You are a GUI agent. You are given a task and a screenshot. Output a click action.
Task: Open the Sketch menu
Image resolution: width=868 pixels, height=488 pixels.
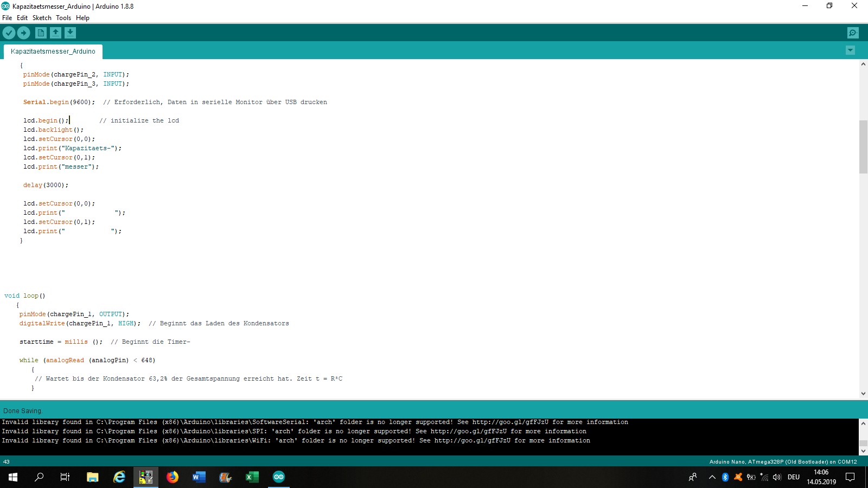42,18
